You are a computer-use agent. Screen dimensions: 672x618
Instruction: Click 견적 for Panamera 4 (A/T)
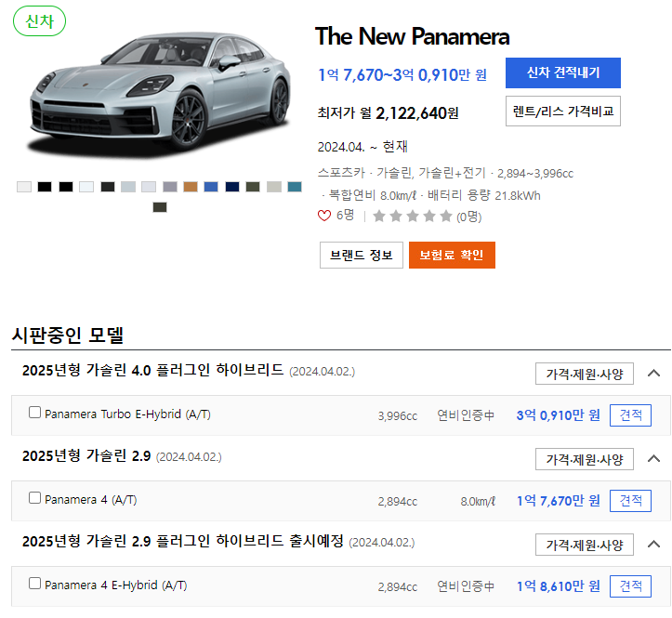coord(630,501)
